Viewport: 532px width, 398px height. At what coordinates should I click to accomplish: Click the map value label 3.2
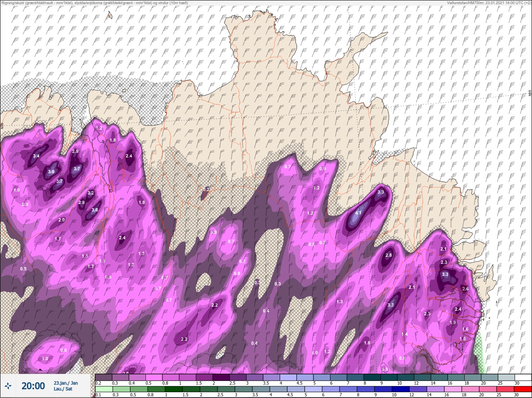coord(91,193)
